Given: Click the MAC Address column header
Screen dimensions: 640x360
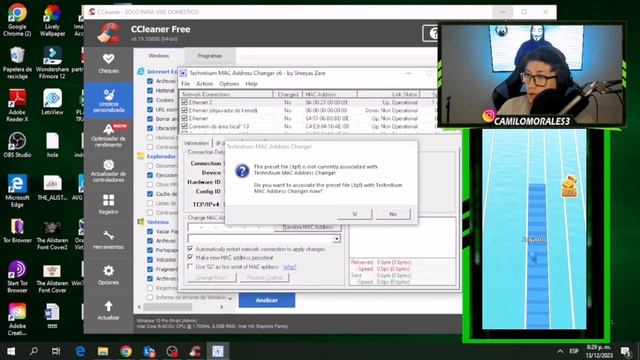Looking at the screenshot, I should coord(330,94).
